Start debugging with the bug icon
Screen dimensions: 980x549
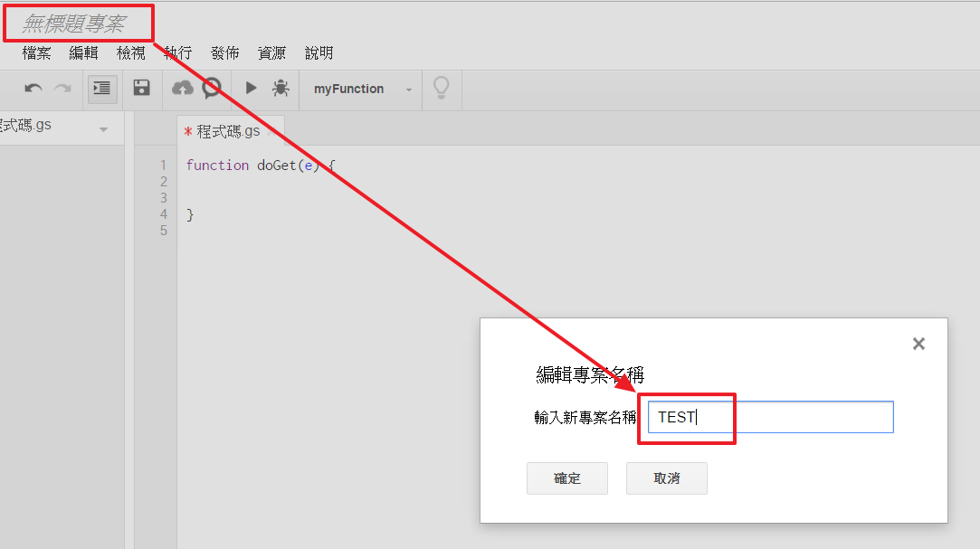[x=281, y=89]
